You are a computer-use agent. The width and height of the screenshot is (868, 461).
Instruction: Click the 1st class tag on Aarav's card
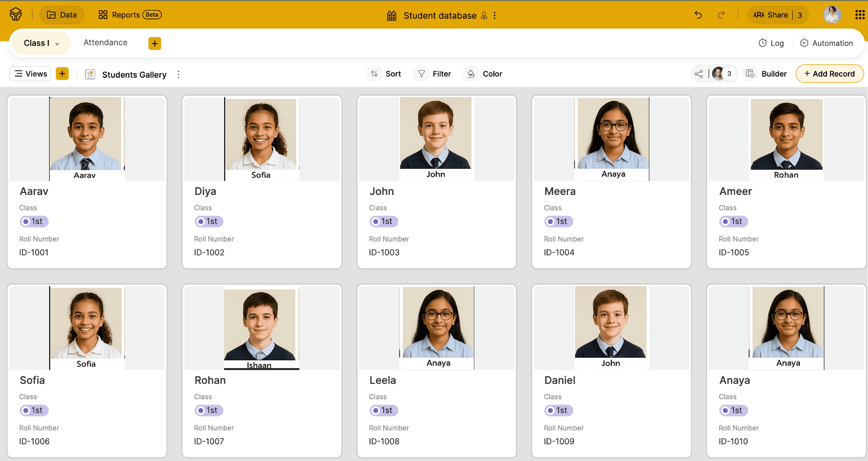[x=34, y=221]
